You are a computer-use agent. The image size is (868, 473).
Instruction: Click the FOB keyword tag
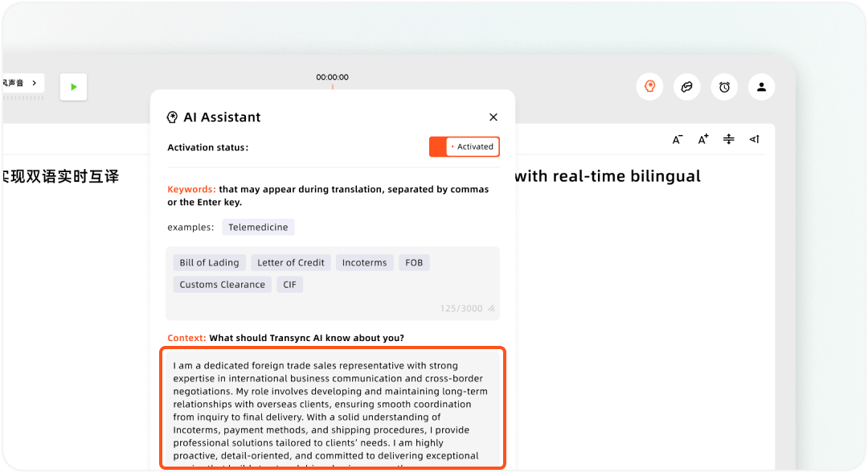414,262
